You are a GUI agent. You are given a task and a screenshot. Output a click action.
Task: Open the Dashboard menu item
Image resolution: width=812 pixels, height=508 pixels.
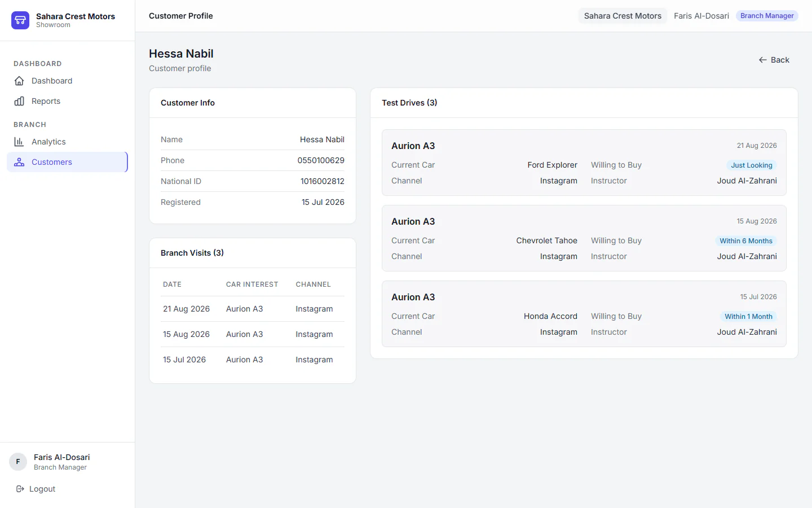tap(67, 81)
